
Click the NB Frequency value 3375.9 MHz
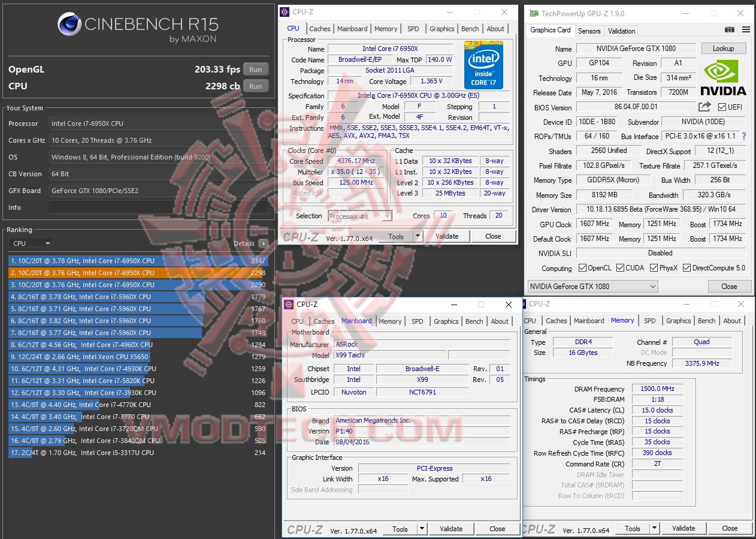702,363
